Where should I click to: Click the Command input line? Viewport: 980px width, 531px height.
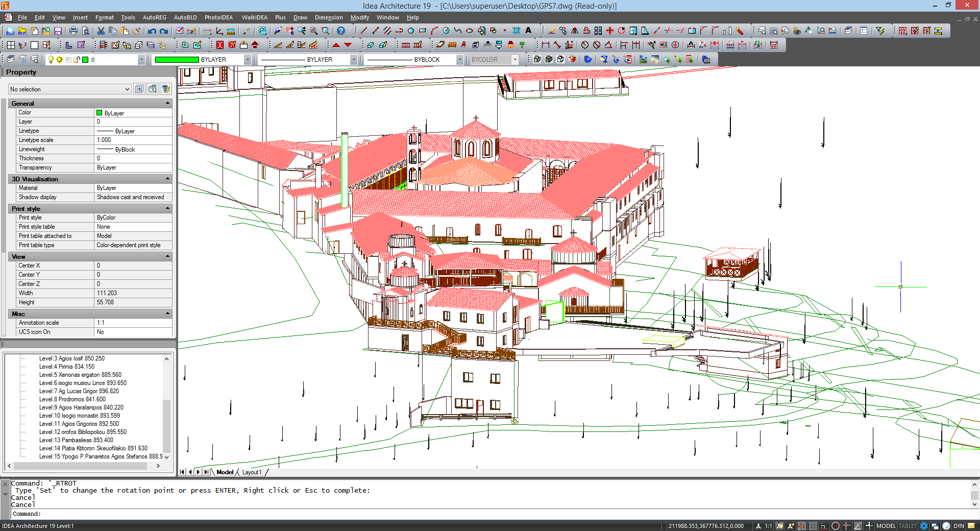pos(490,514)
